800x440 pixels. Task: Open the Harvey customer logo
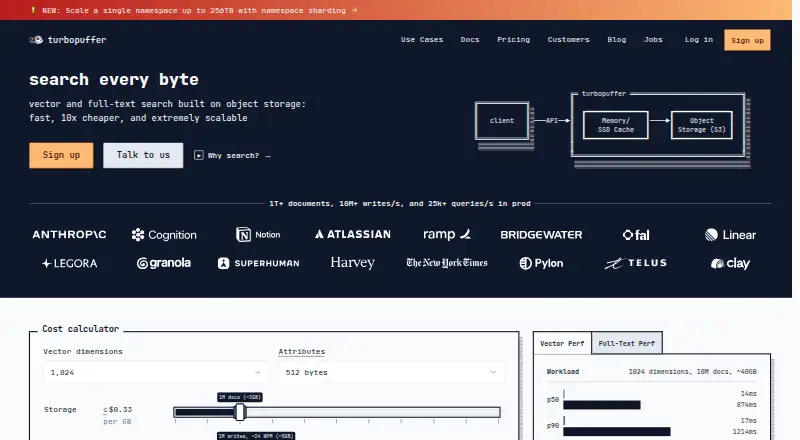pos(353,263)
